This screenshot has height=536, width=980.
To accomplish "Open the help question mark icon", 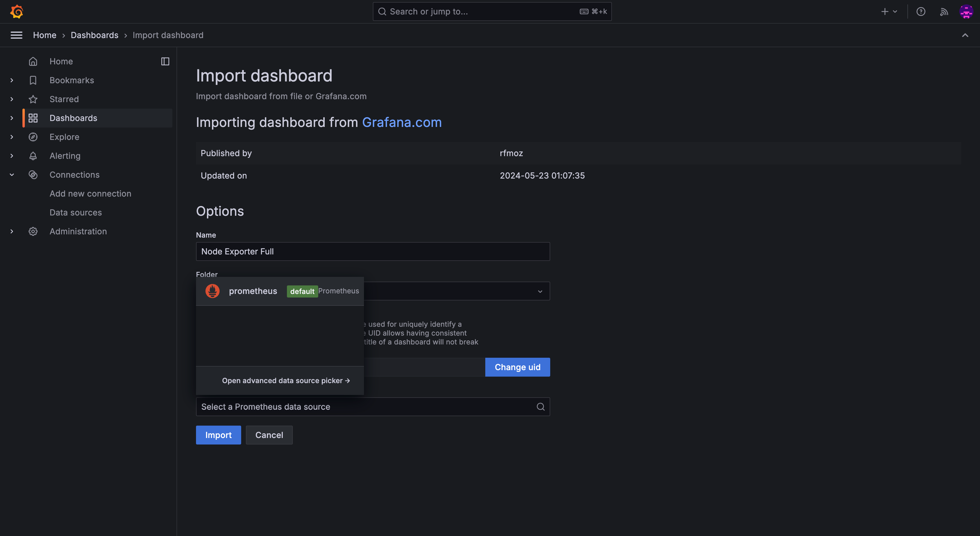I will (921, 12).
